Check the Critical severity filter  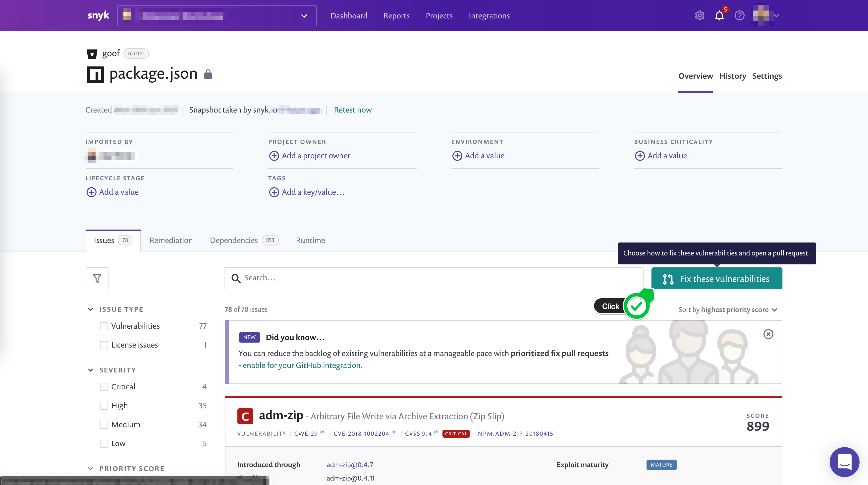click(x=104, y=387)
